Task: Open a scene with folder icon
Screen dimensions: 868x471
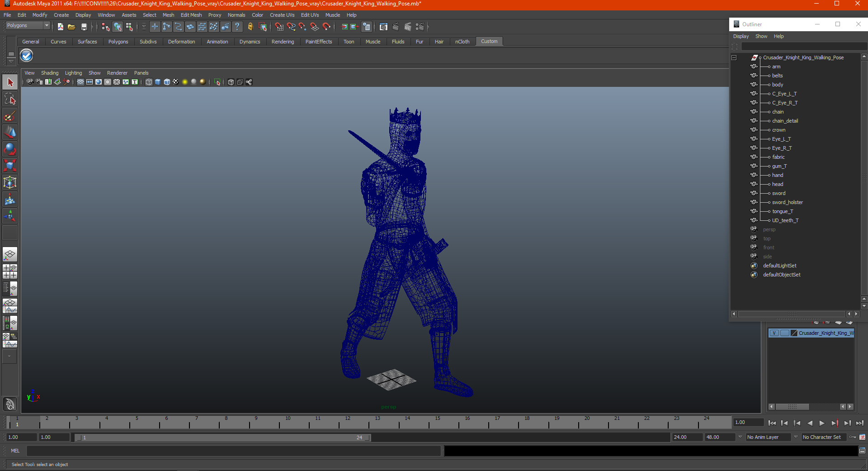Action: [71, 27]
